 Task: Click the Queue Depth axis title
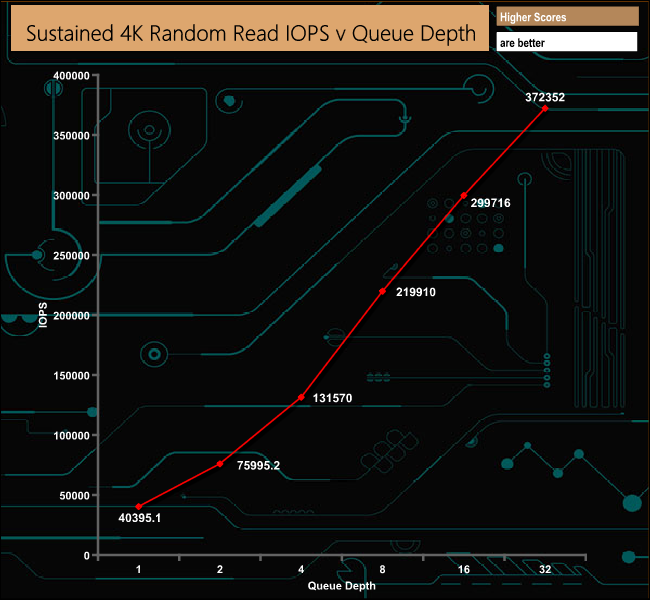pos(342,585)
